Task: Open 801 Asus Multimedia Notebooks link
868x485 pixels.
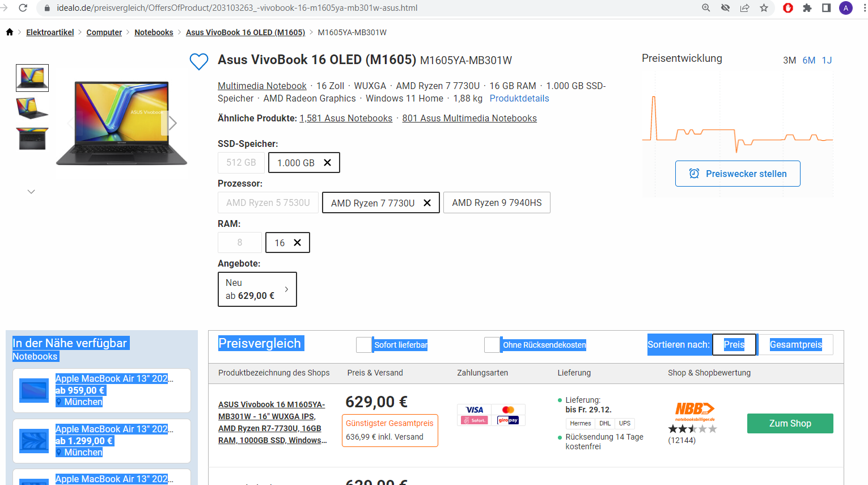Action: [x=469, y=118]
